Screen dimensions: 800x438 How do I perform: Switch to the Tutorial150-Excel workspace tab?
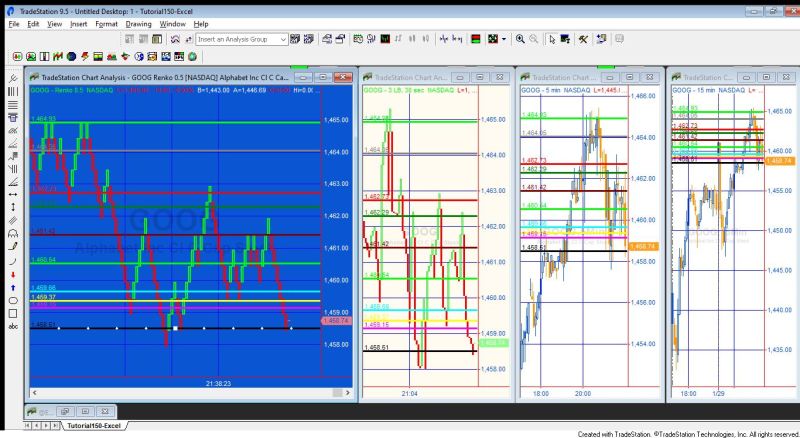[x=94, y=425]
